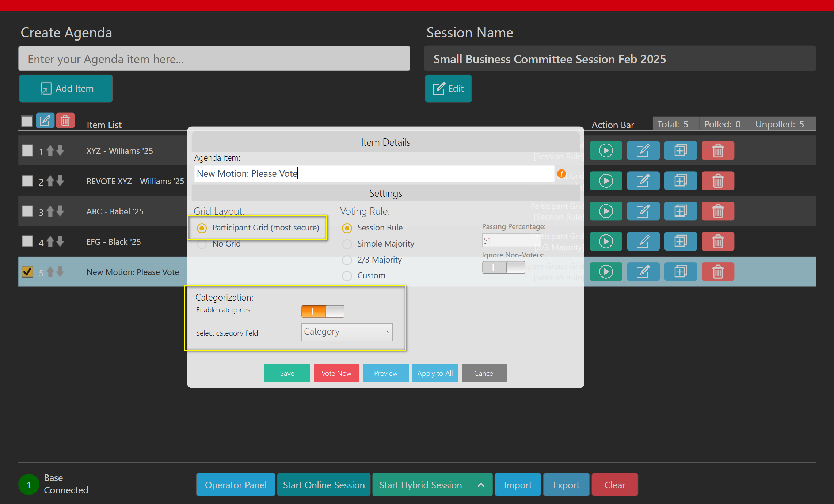This screenshot has height=504, width=834.
Task: Click the play icon for New Motion item
Action: pyautogui.click(x=606, y=272)
